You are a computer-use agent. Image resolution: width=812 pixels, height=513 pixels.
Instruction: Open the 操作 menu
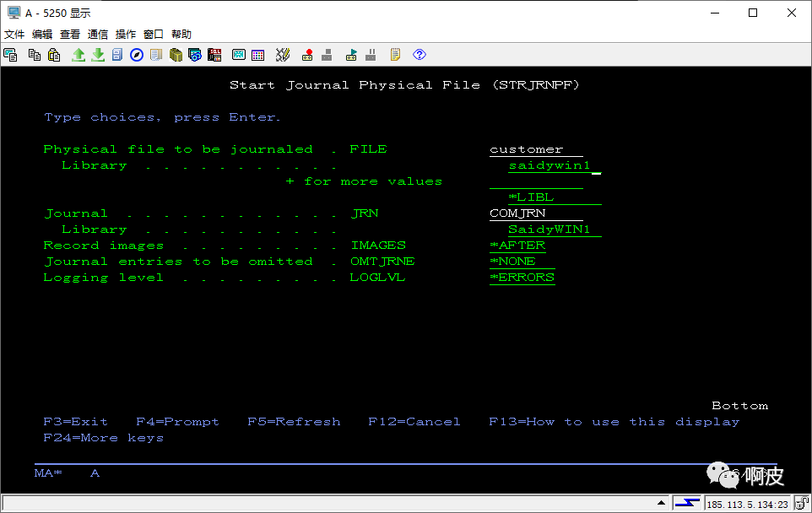point(125,34)
